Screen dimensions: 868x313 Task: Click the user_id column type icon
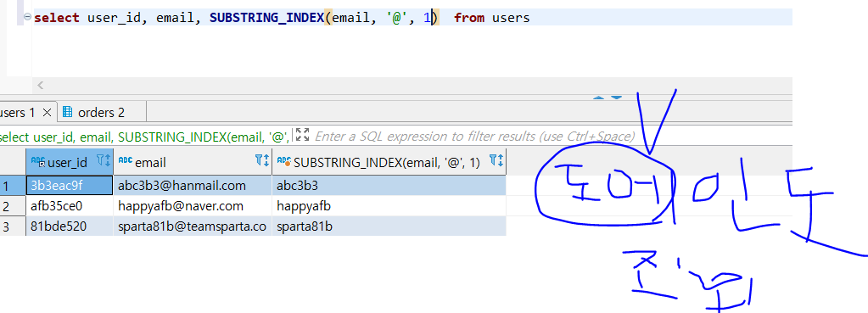click(x=37, y=161)
